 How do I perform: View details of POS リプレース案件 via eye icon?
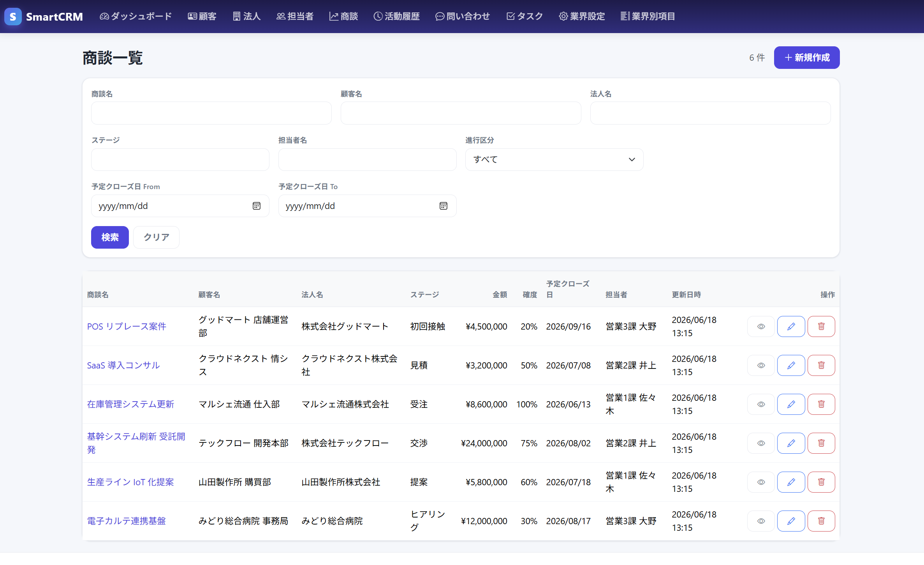click(761, 326)
